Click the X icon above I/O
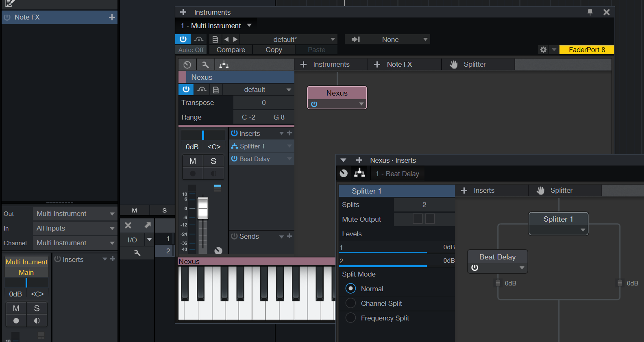Image resolution: width=644 pixels, height=342 pixels. click(128, 225)
